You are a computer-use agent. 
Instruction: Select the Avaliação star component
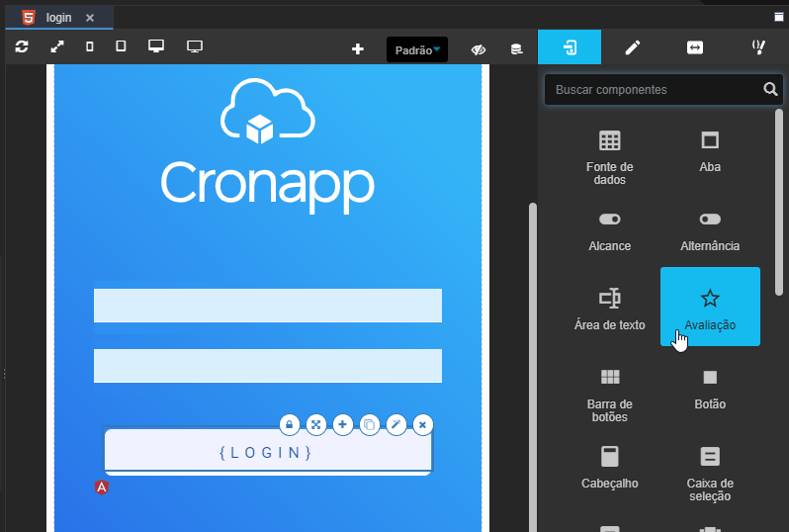tap(710, 307)
